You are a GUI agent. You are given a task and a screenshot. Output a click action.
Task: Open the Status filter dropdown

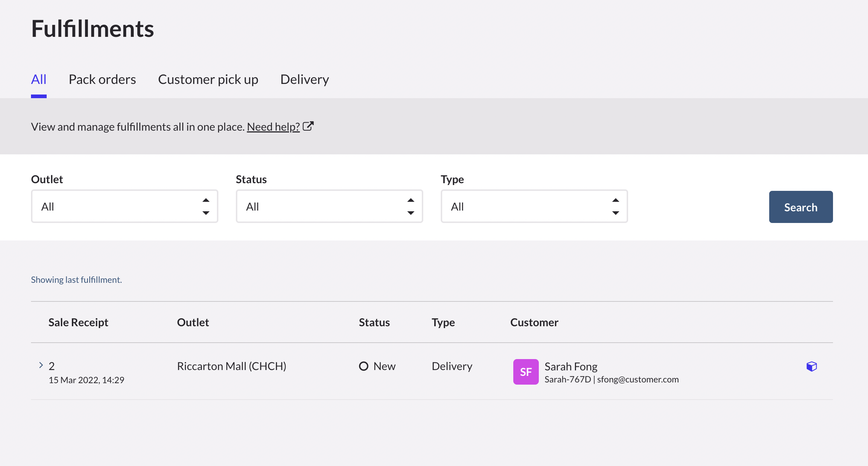pos(330,207)
